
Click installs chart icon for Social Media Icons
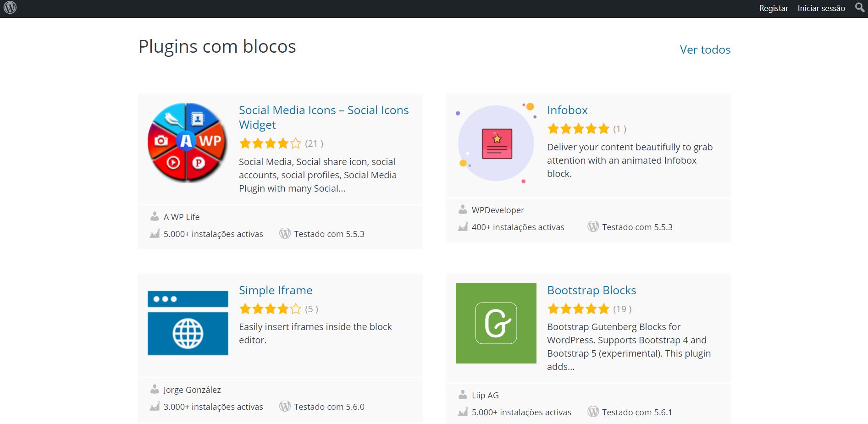point(155,234)
